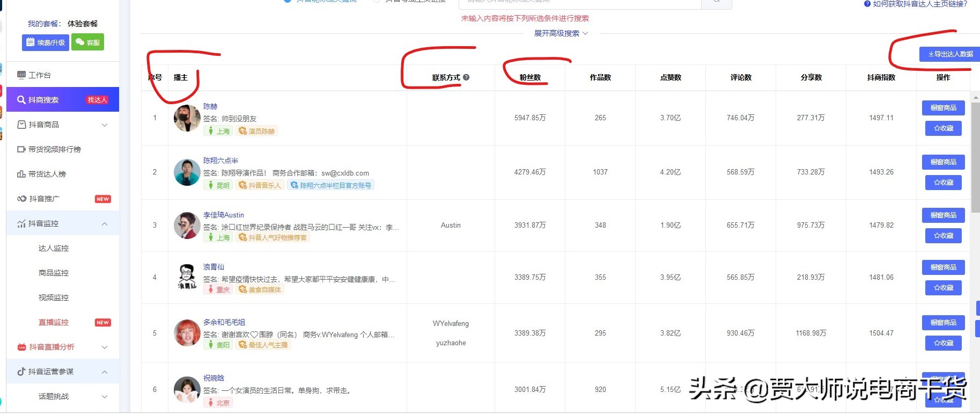Click 收藏 button in 陈翔六点半 row
980x414 pixels.
pos(944,183)
